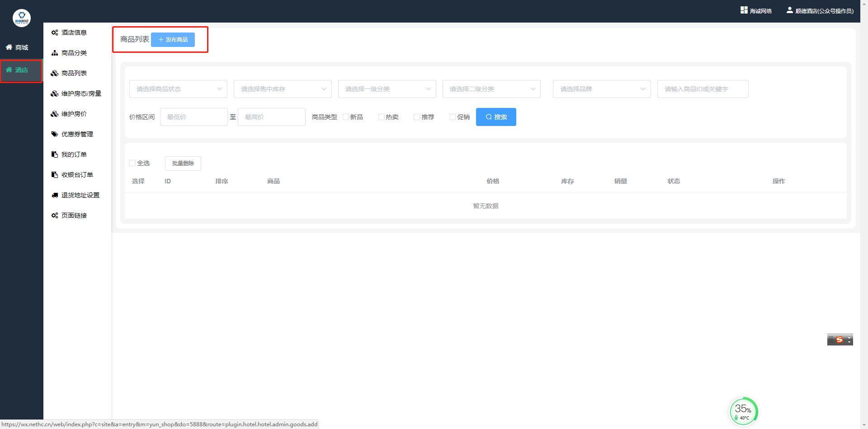
Task: Open the 请选择二级分类 dropdown
Action: click(x=491, y=89)
